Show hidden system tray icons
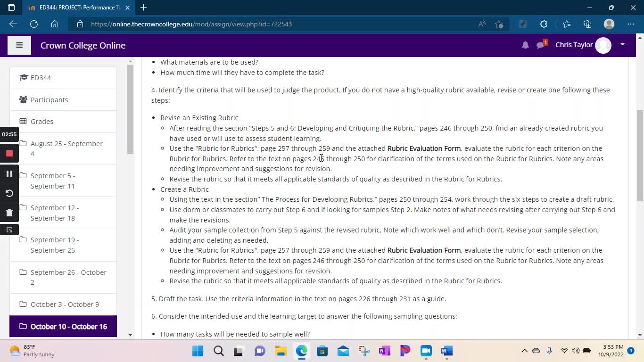The image size is (644, 362). coord(524,351)
